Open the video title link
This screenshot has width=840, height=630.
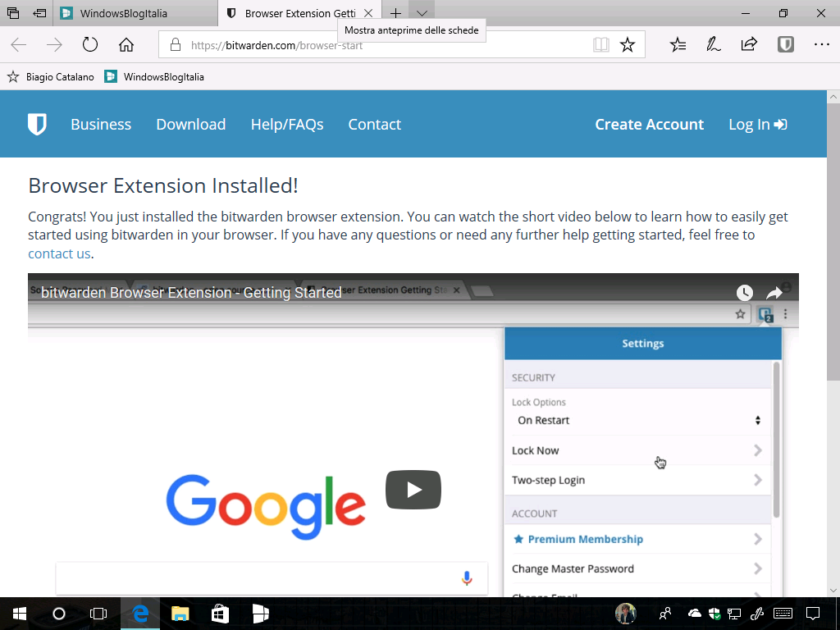coord(191,293)
